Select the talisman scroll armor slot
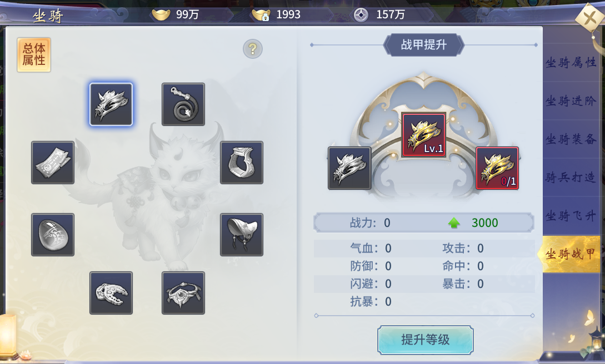Screen dimensions: 605x364 point(52,162)
